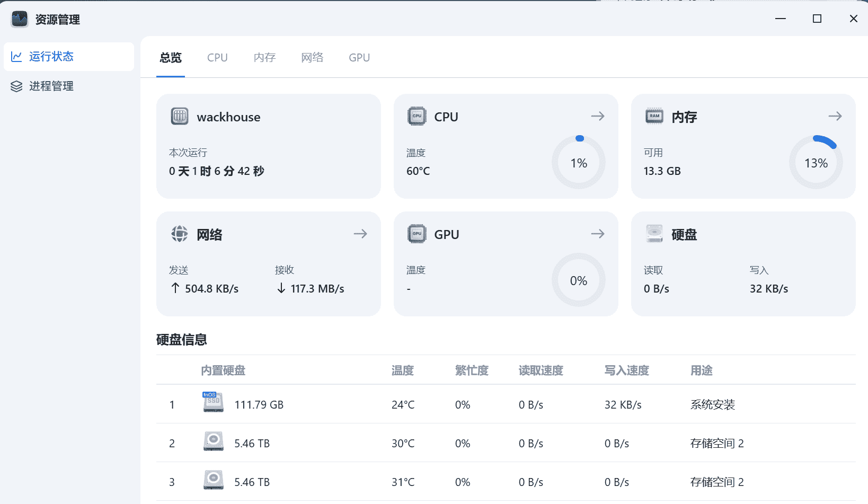
Task: Click the RAM memory icon
Action: 654,116
